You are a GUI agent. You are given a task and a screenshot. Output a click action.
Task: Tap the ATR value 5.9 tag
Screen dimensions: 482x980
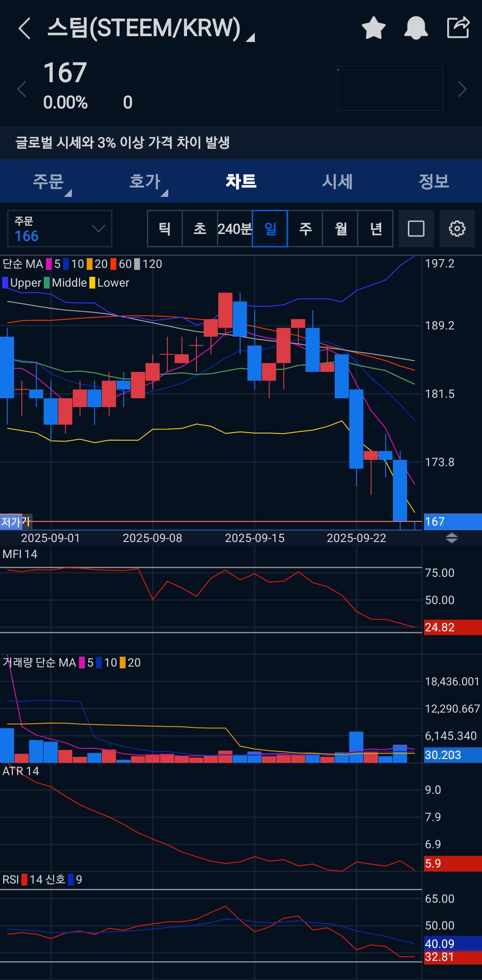pos(453,863)
